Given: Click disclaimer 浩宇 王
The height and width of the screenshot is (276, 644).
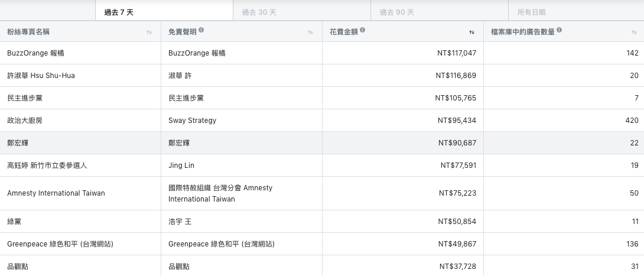Looking at the screenshot, I should pos(180,222).
